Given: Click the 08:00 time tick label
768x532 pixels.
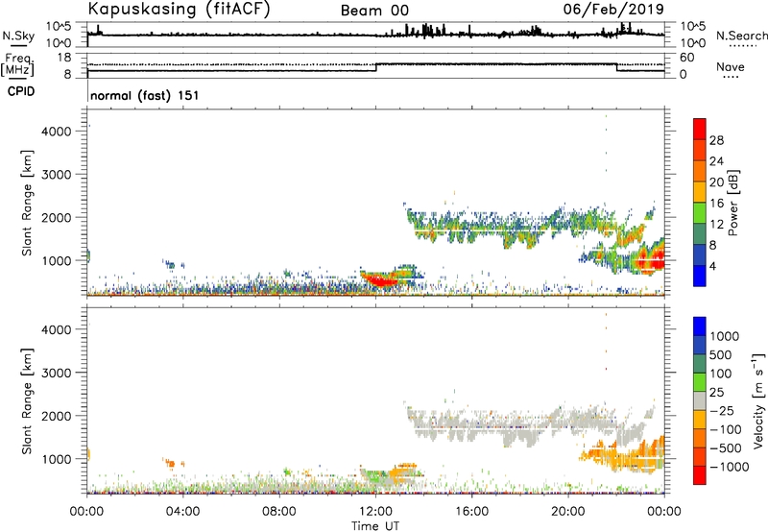Looking at the screenshot, I should [279, 512].
